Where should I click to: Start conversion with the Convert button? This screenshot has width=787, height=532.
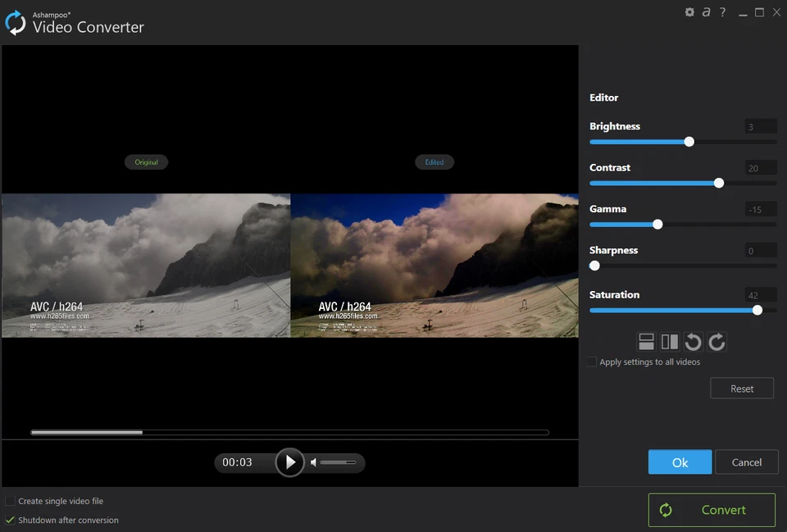tap(712, 509)
